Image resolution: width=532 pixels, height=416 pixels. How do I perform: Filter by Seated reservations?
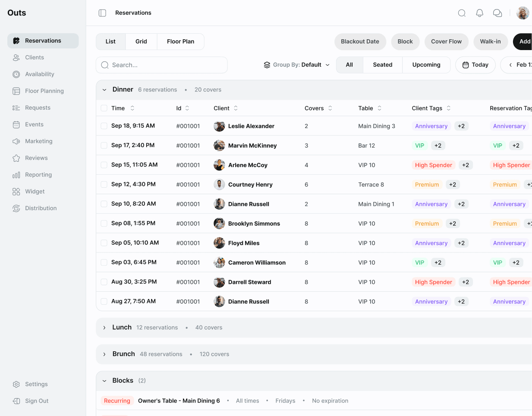pyautogui.click(x=383, y=65)
